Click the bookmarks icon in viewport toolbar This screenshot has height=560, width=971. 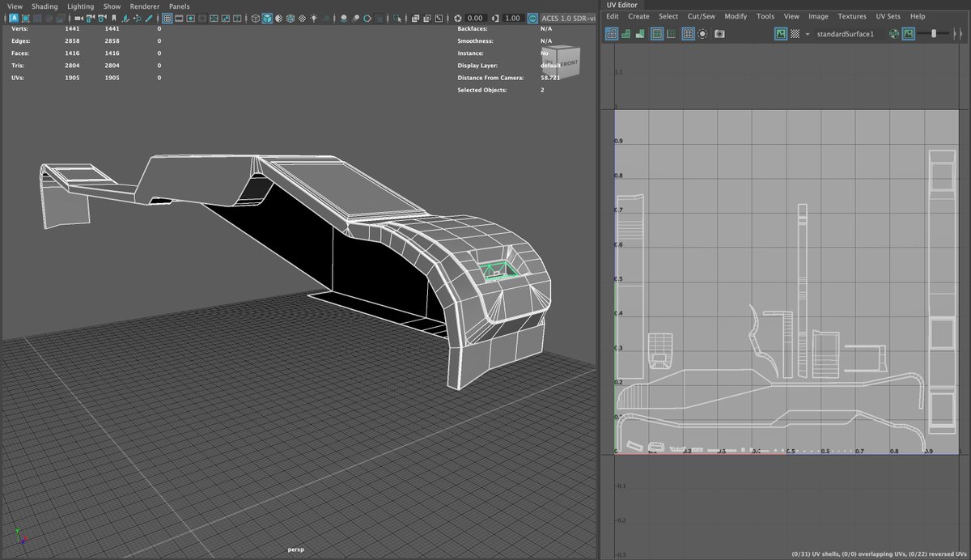[114, 18]
